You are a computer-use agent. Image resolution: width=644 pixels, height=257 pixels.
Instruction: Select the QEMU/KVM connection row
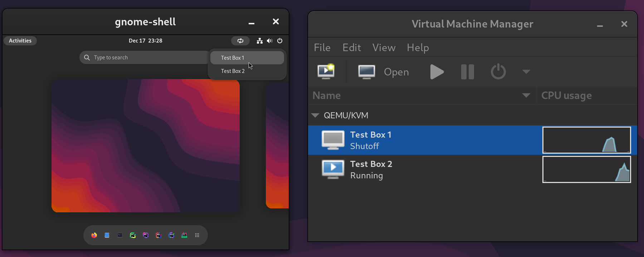coord(473,115)
